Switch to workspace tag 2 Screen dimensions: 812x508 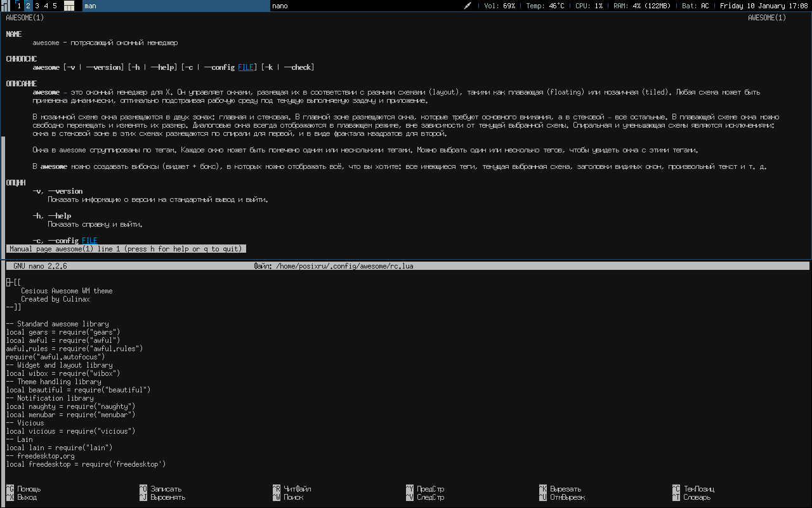(28, 6)
